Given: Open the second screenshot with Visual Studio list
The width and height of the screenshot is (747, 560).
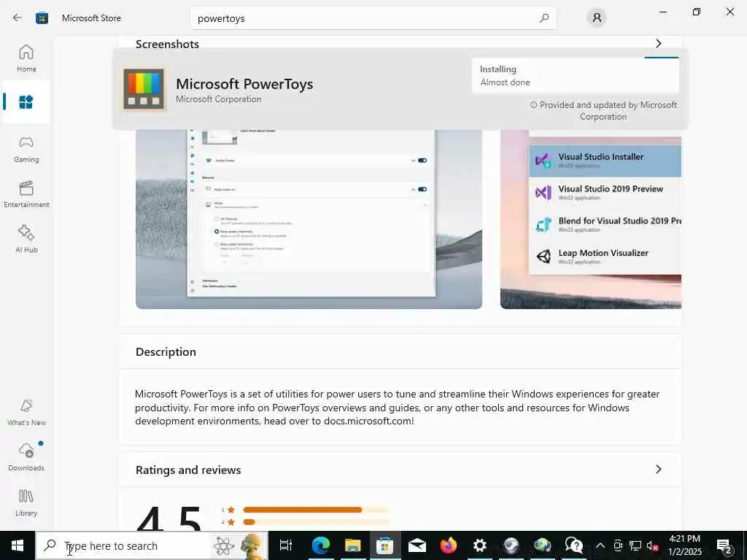Looking at the screenshot, I should pyautogui.click(x=591, y=219).
